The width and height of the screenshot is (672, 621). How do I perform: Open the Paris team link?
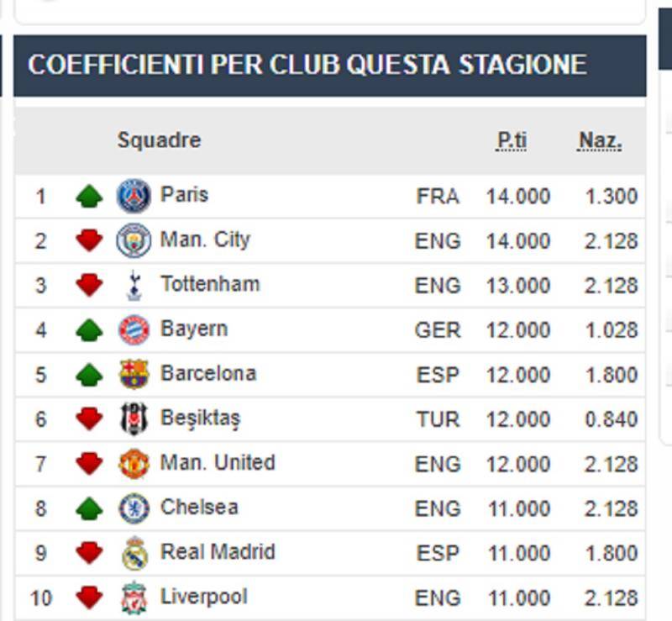pyautogui.click(x=184, y=195)
